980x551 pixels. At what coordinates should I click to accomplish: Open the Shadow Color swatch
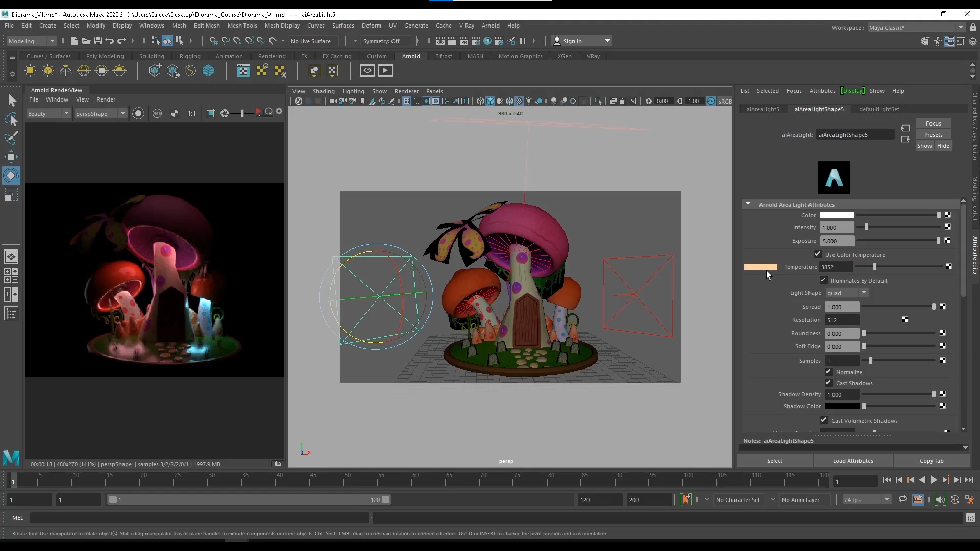point(842,406)
